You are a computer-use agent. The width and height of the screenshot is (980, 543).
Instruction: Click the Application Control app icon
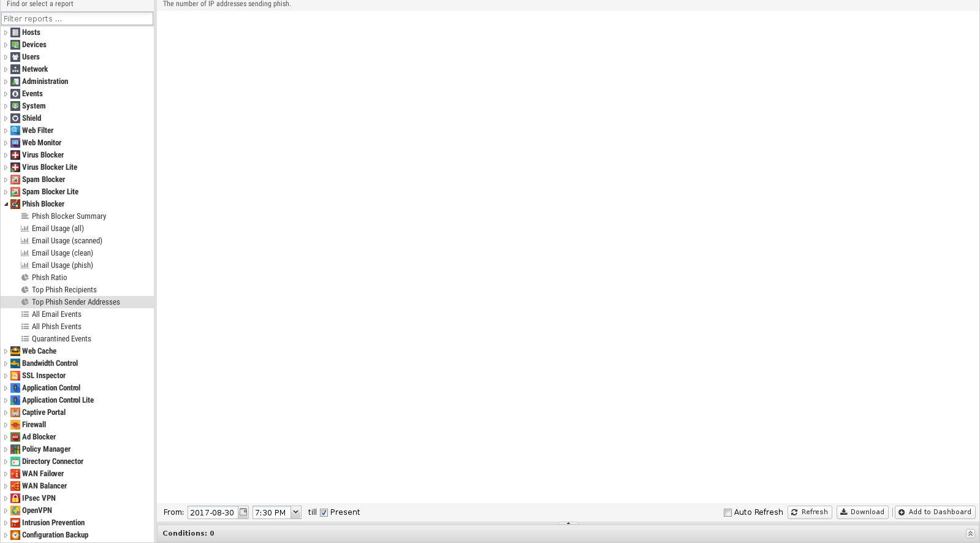click(15, 388)
